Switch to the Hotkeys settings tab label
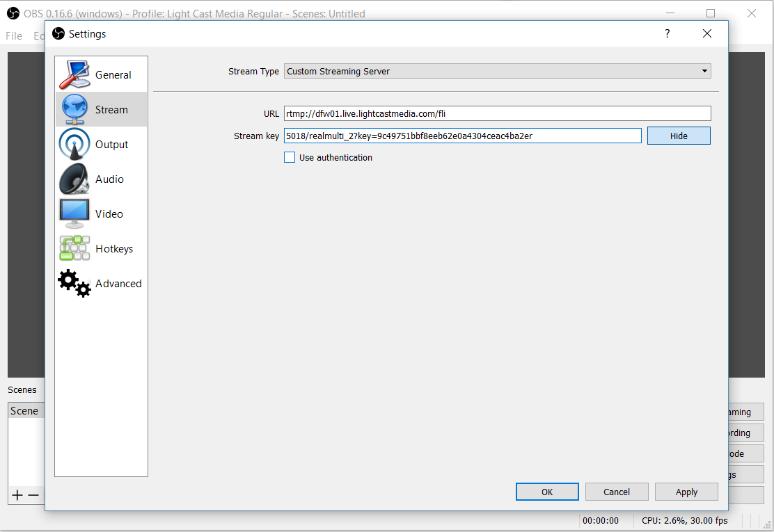Image resolution: width=774 pixels, height=532 pixels. (x=114, y=249)
